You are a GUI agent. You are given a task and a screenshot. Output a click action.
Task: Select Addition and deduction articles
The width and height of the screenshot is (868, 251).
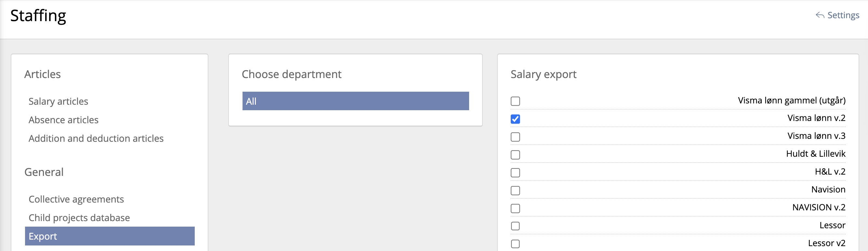click(96, 139)
